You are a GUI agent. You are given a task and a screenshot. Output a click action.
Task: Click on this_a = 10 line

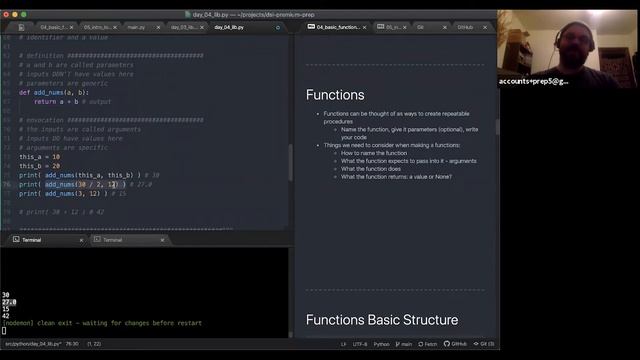pos(40,157)
